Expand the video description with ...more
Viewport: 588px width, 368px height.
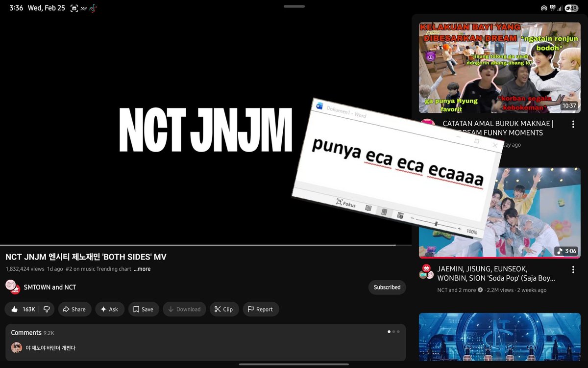[x=142, y=269]
